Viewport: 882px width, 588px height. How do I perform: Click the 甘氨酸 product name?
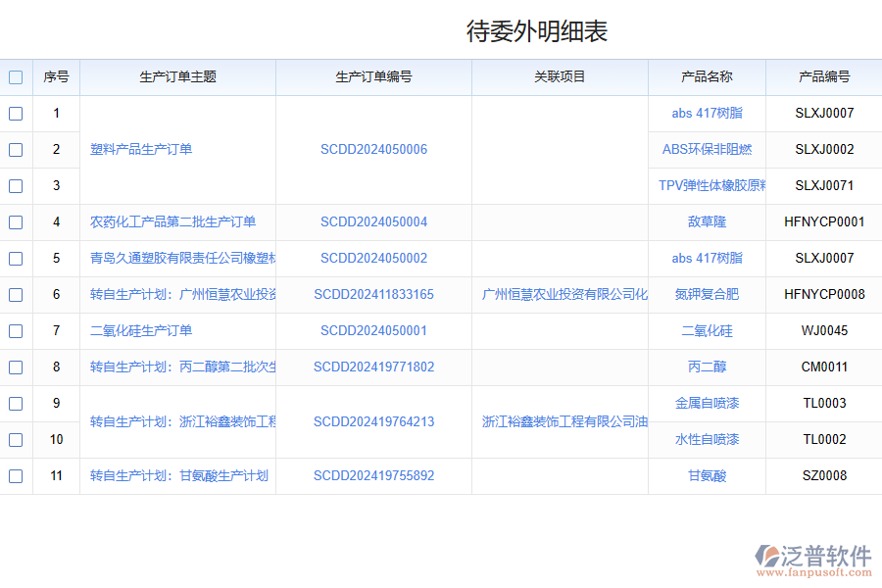point(707,476)
